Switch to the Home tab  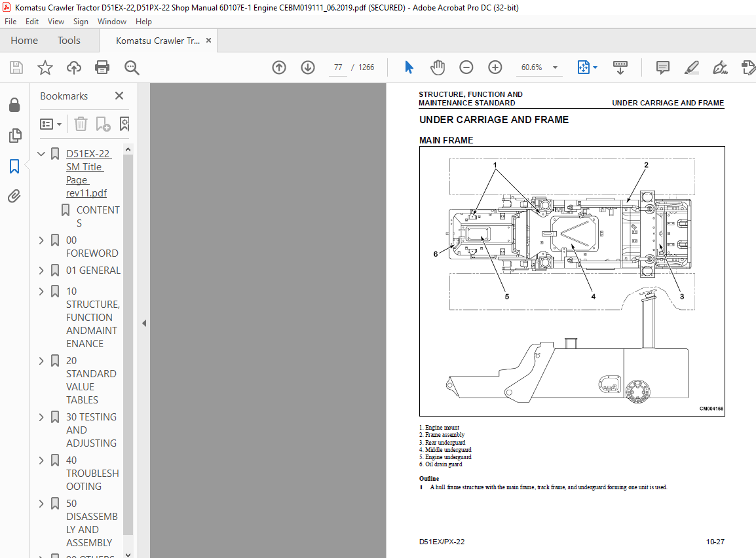click(24, 41)
